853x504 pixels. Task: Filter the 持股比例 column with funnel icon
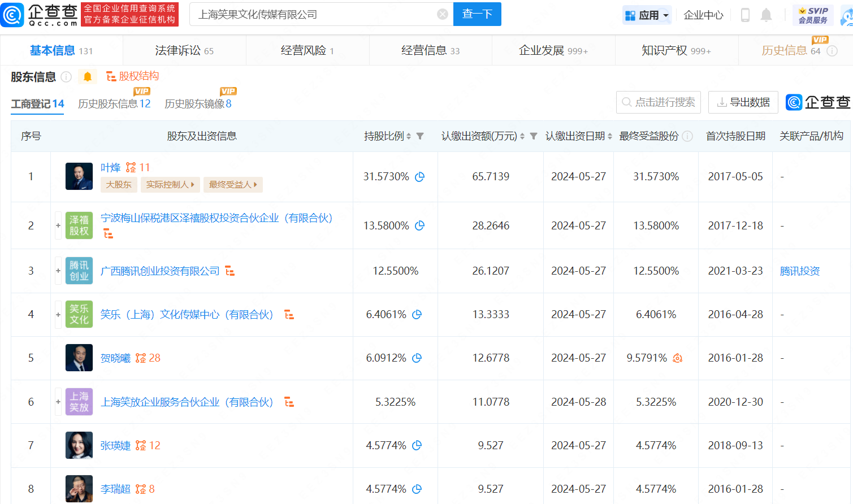click(420, 136)
